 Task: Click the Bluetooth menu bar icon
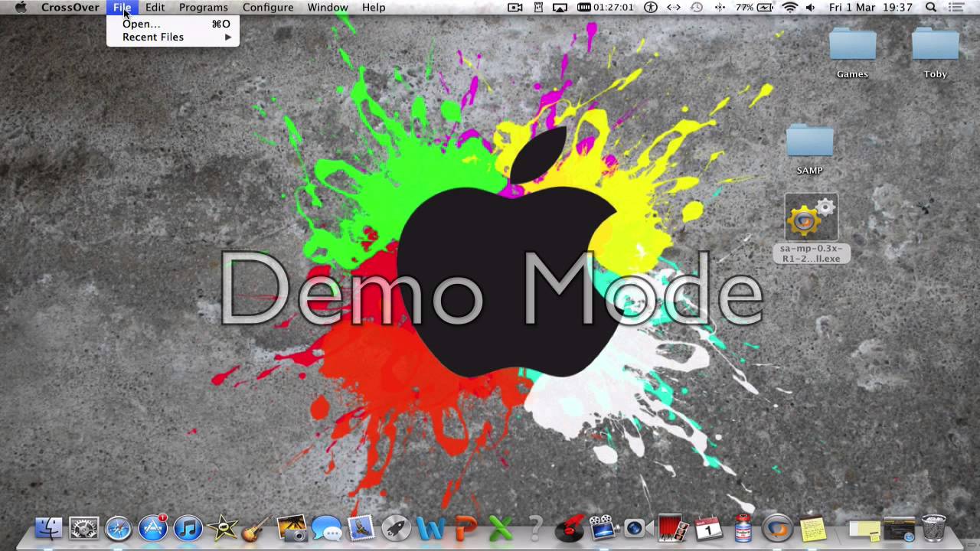tap(720, 7)
